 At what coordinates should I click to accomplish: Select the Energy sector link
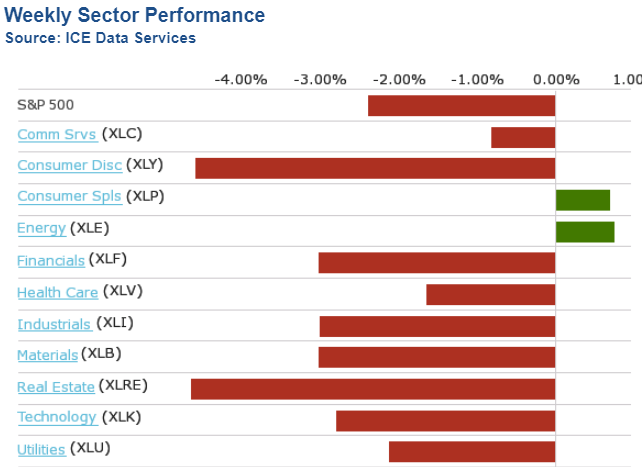click(x=41, y=228)
